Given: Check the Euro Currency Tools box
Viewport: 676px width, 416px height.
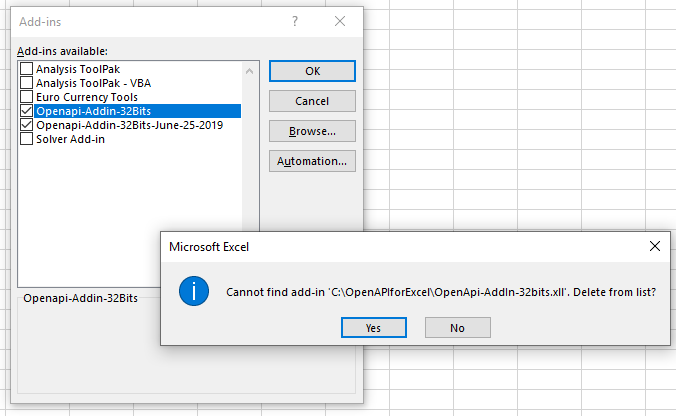Looking at the screenshot, I should pyautogui.click(x=27, y=97).
